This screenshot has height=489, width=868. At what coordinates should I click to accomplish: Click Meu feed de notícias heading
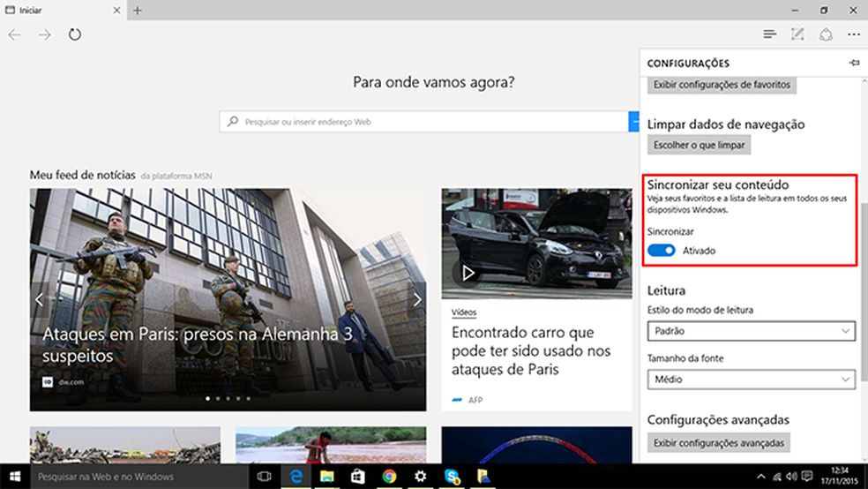pyautogui.click(x=83, y=175)
